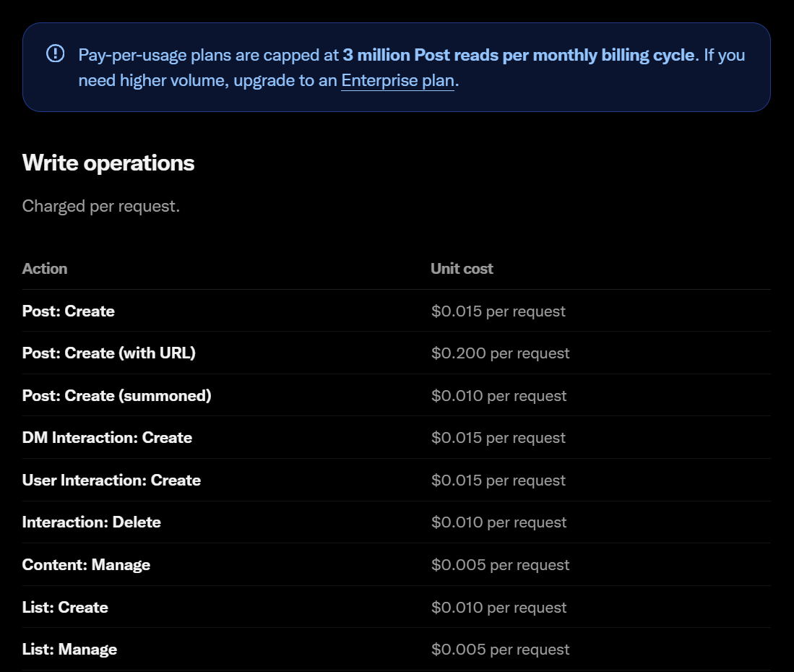Click the unit cost for List: Manage
This screenshot has height=672, width=794.
500,649
